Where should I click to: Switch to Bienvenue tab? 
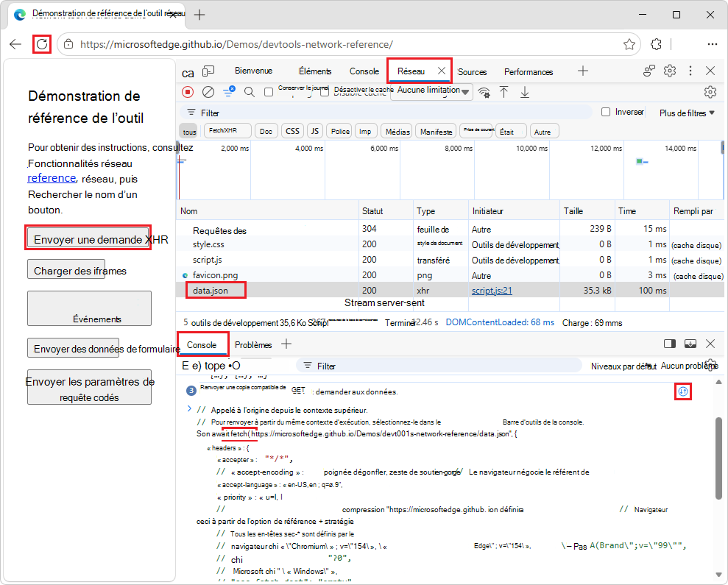point(253,71)
